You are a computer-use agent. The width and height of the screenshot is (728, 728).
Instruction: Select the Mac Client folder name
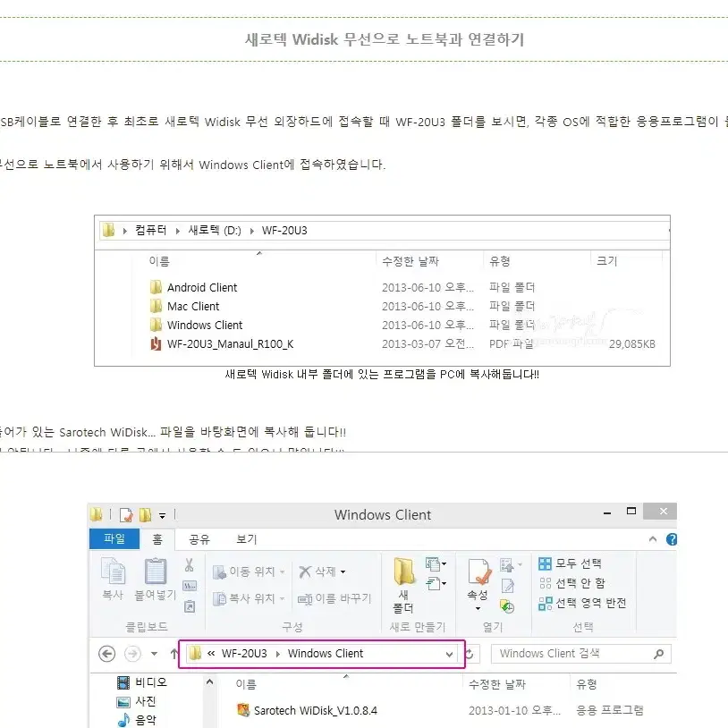tap(193, 307)
